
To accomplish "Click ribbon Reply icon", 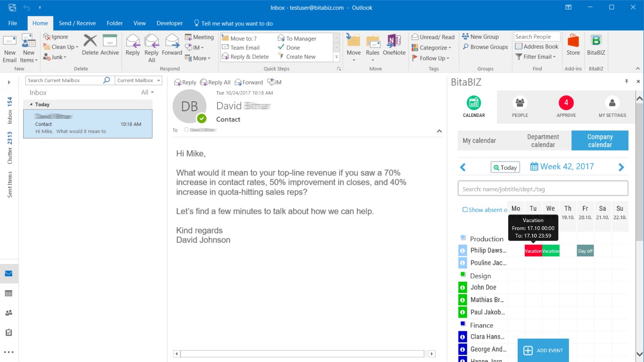I will pyautogui.click(x=132, y=46).
